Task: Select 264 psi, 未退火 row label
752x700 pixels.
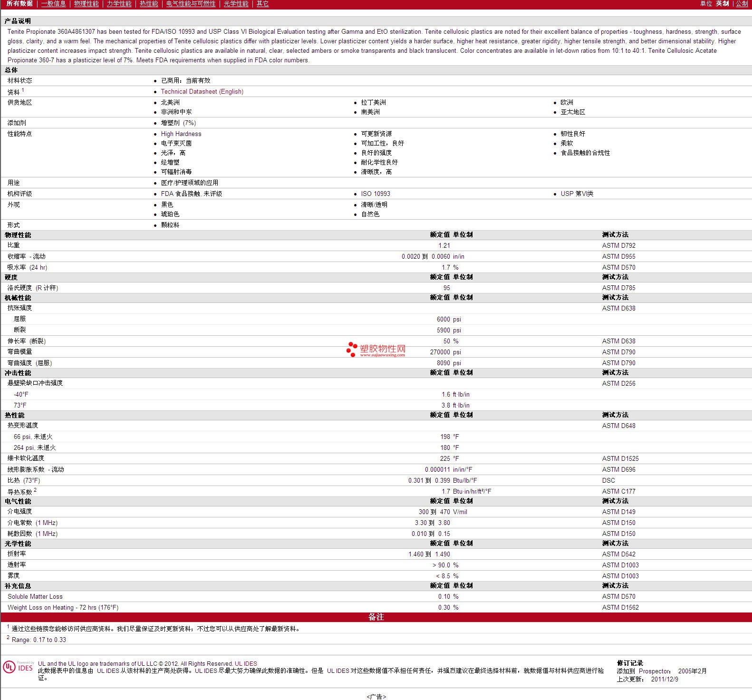Action: point(35,447)
